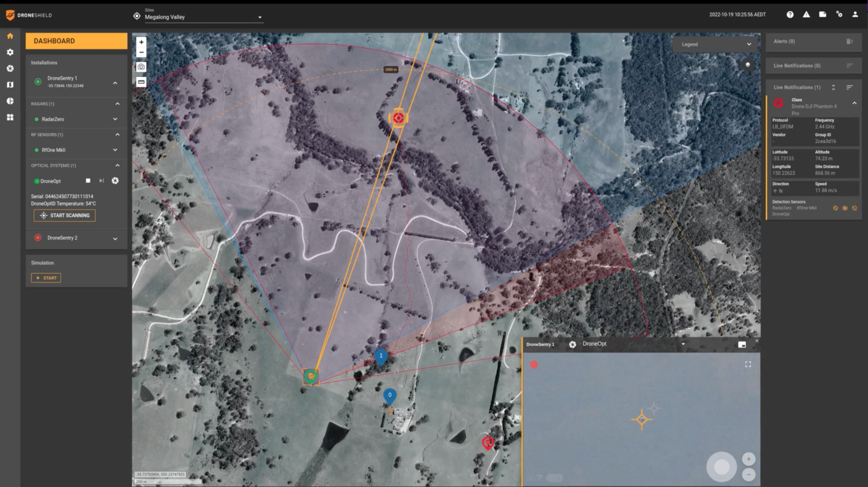Collapse the OPTICAL SYSTEMS (1) section
This screenshot has width=868, height=487.
(x=118, y=165)
